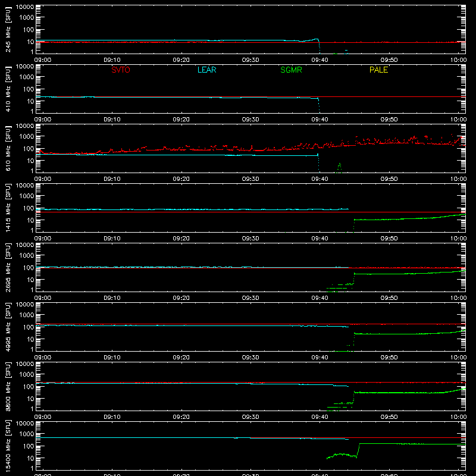Click the 100 tick label of 8800 MHz plot
476x476 pixels.
point(29,387)
